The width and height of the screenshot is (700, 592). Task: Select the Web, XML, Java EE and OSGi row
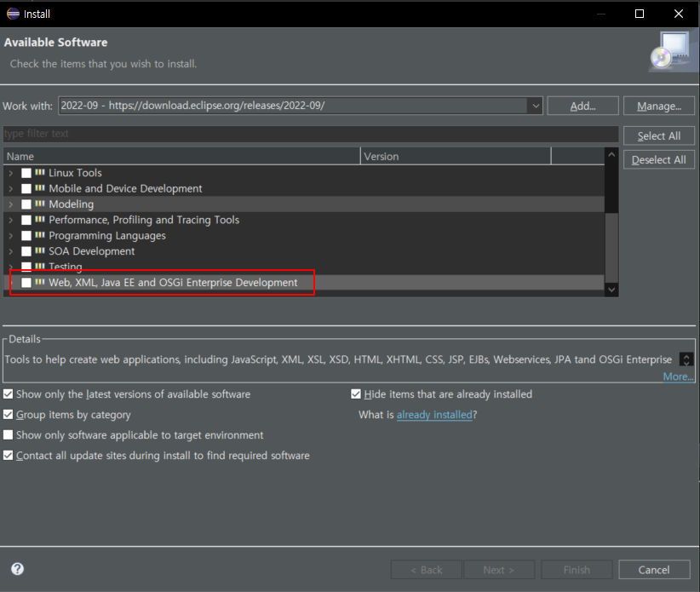click(x=303, y=282)
